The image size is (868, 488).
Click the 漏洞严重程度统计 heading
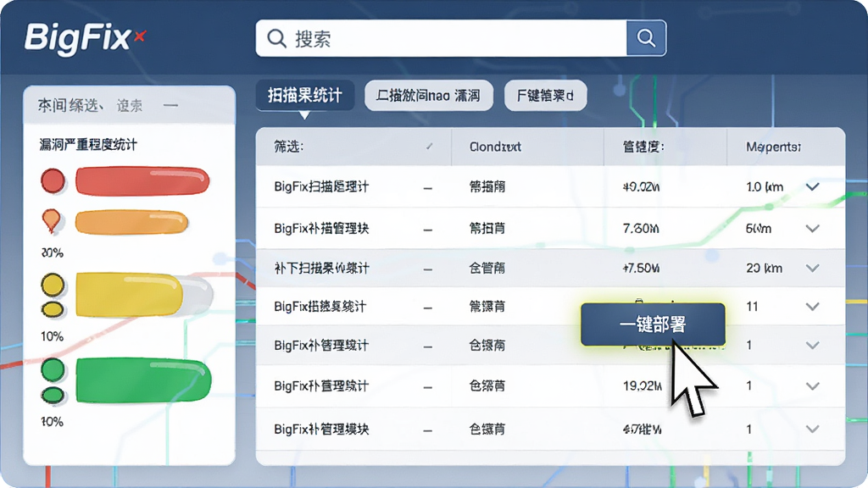(88, 145)
